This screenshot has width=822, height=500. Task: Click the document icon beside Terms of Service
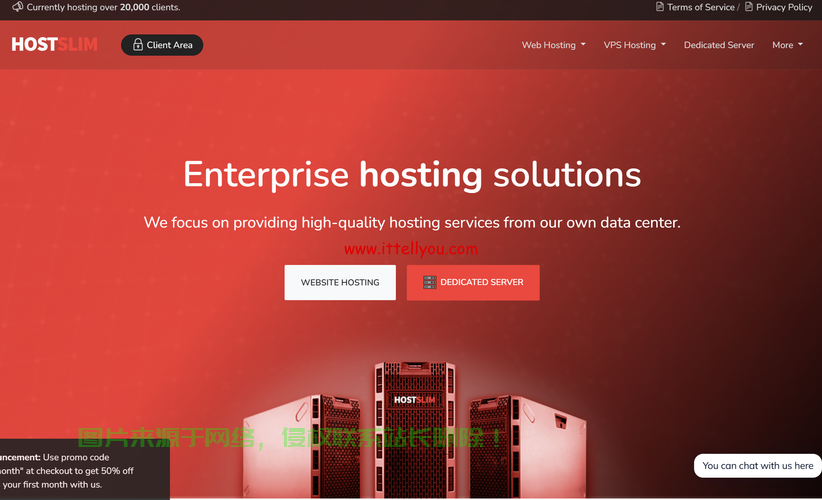tap(660, 7)
